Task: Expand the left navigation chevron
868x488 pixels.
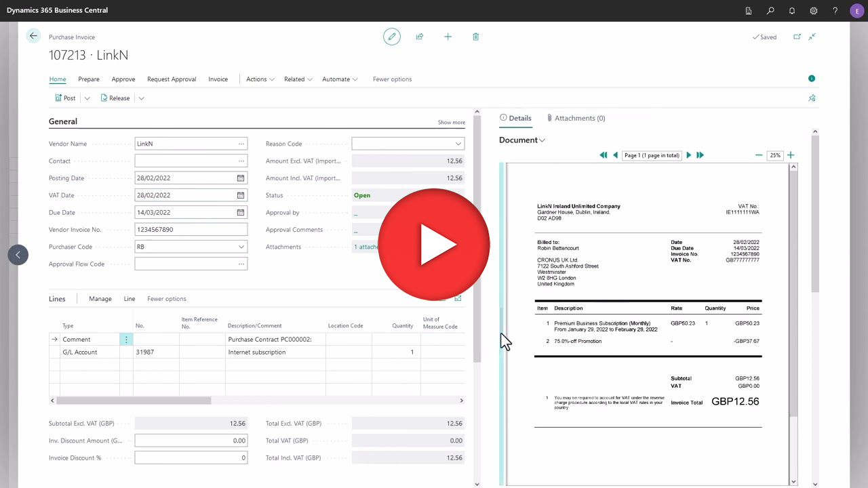Action: point(18,255)
